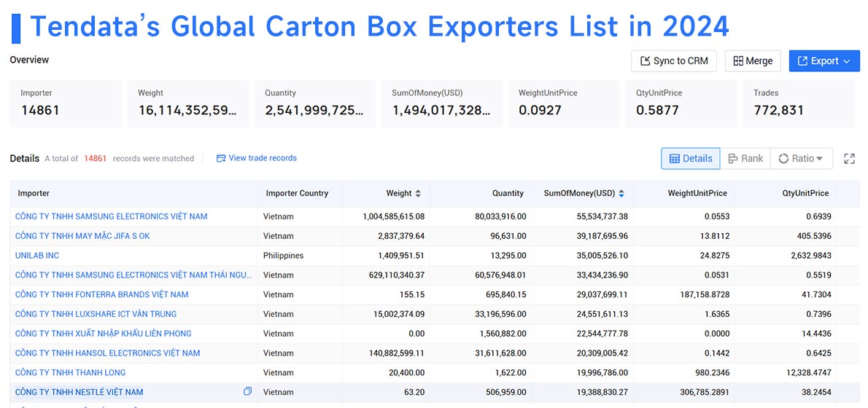Click the Importer Country column header
868x408 pixels.
coord(297,194)
